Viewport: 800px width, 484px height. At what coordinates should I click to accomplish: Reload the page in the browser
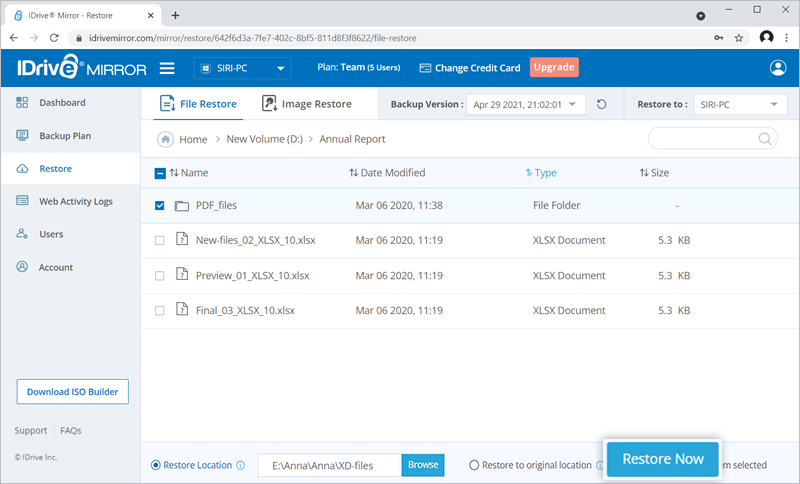coord(54,38)
